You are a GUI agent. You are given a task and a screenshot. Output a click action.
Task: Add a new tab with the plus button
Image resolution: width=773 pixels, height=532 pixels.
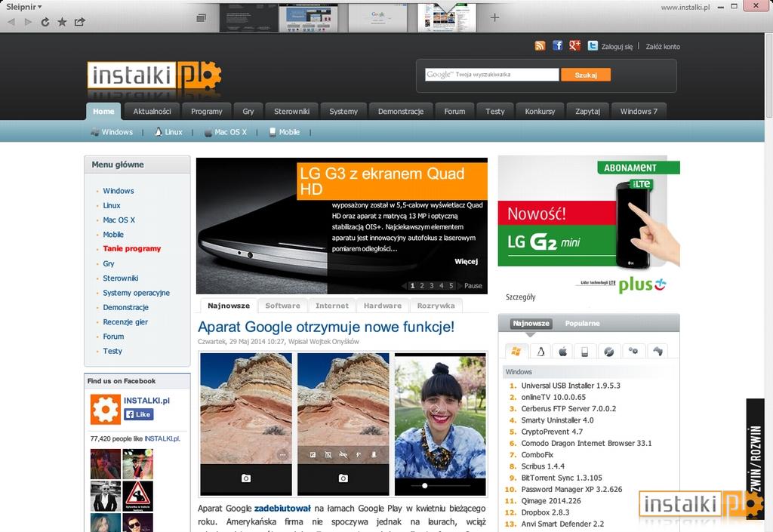click(x=495, y=18)
